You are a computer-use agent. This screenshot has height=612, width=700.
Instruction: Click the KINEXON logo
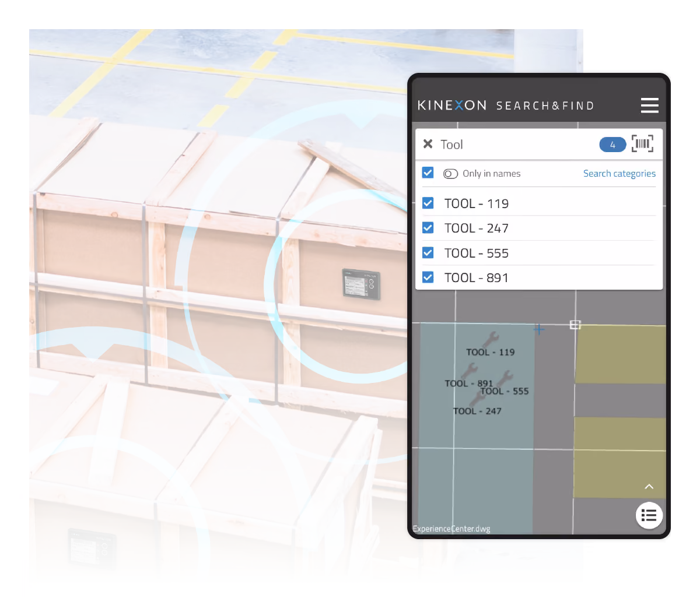click(452, 105)
